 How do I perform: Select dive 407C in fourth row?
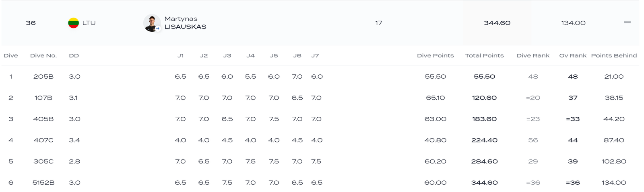[x=43, y=140]
